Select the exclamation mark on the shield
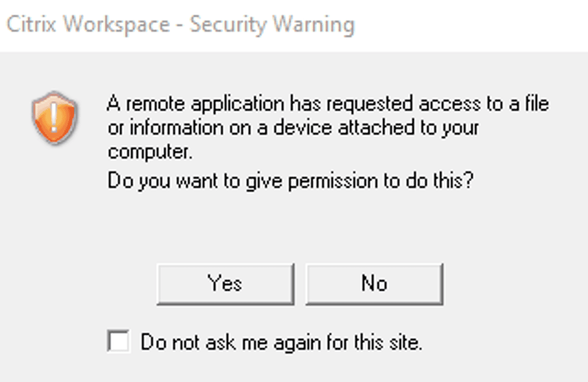This screenshot has height=382, width=588. pyautogui.click(x=55, y=116)
